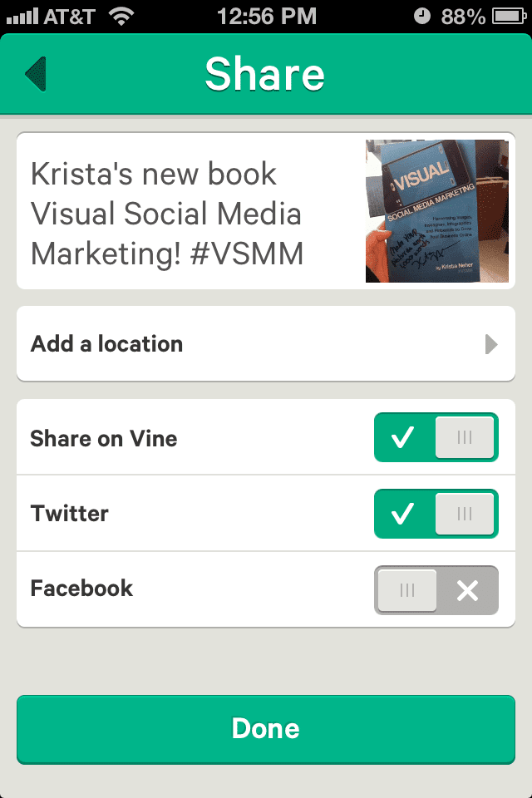Expand the Add a location arrow
This screenshot has height=798, width=532.
coord(491,344)
